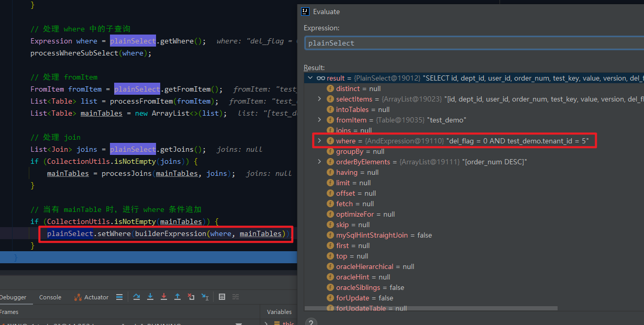Screen dimensions: 644x325
Task: Expand the orderByElements ArrayList node
Action: [x=319, y=162]
